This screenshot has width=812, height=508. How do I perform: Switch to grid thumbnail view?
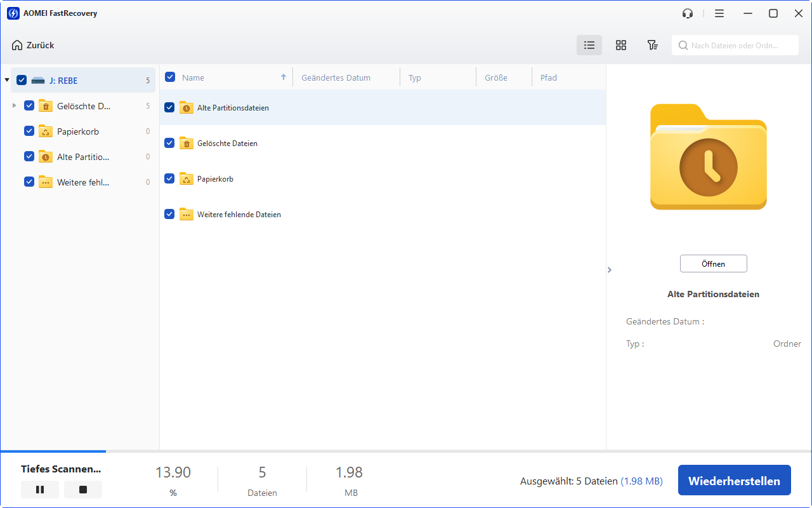[621, 45]
